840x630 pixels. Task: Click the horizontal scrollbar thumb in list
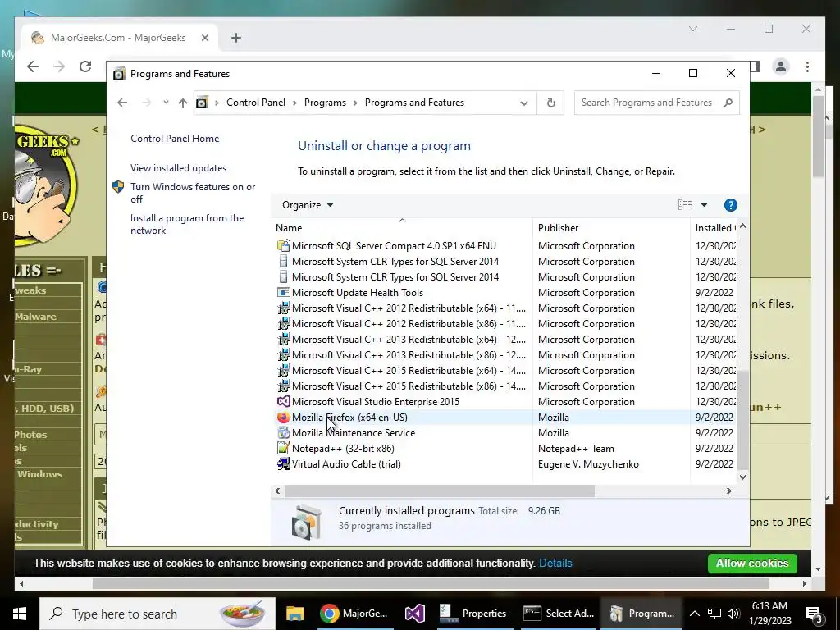pos(440,491)
